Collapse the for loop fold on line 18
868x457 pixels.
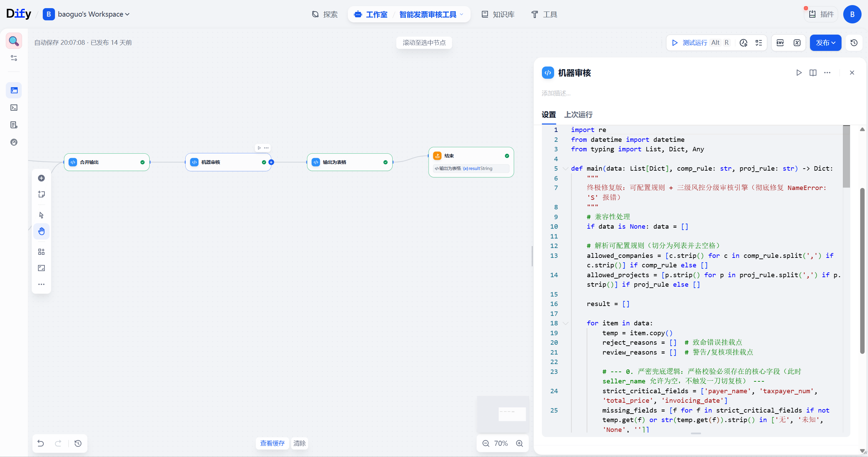(x=565, y=323)
